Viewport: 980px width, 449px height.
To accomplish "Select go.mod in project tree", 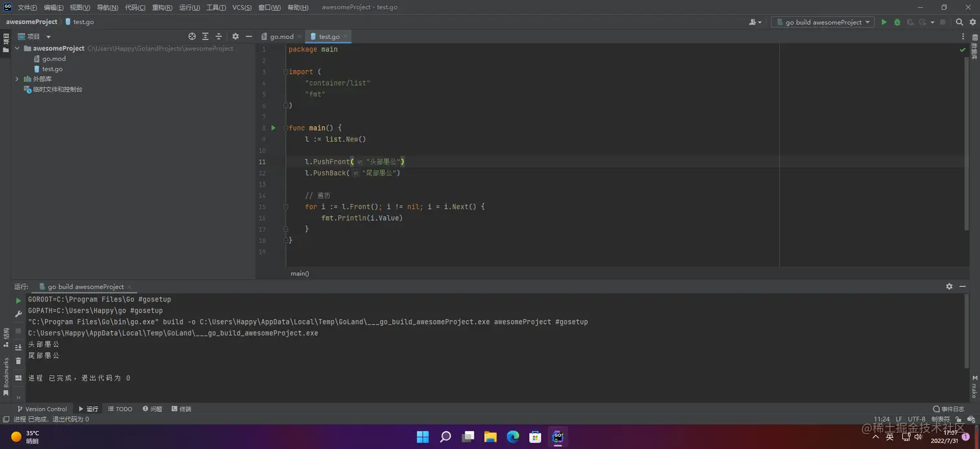I will (54, 58).
